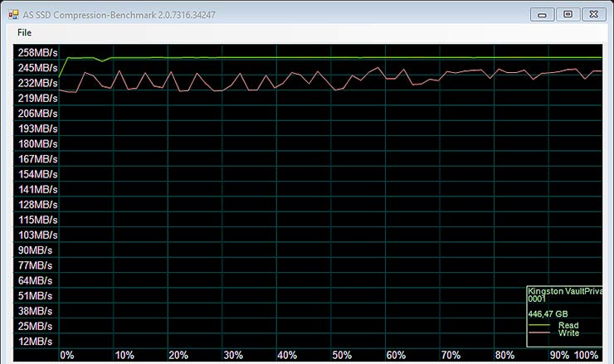614x364 pixels.
Task: Click the 50% label on horizontal axis
Action: (341, 355)
